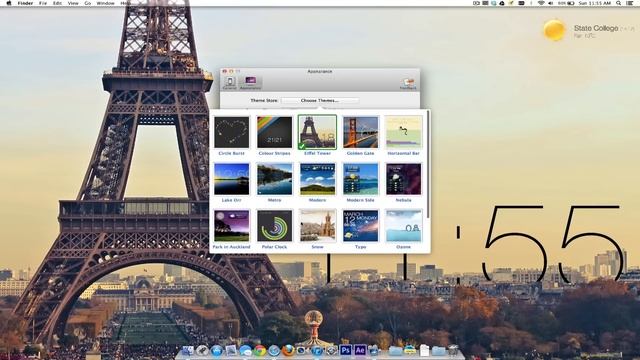Open the File menu
Viewport: 640px width, 360px height.
(43, 3)
